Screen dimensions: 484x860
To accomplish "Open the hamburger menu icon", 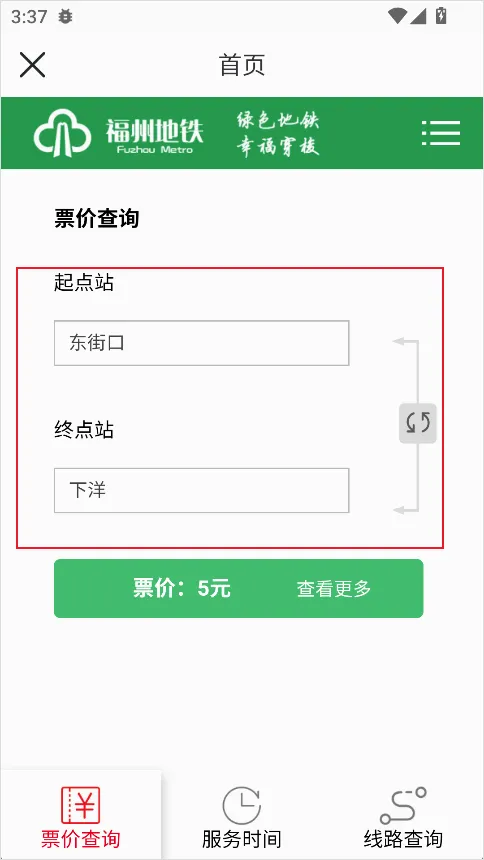I will [x=441, y=133].
